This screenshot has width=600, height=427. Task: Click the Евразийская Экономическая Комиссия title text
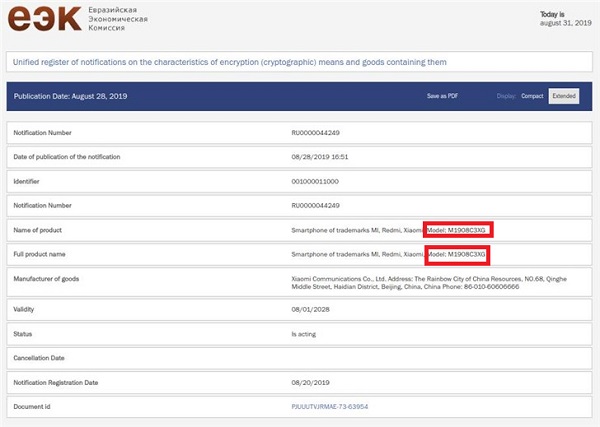pos(118,19)
